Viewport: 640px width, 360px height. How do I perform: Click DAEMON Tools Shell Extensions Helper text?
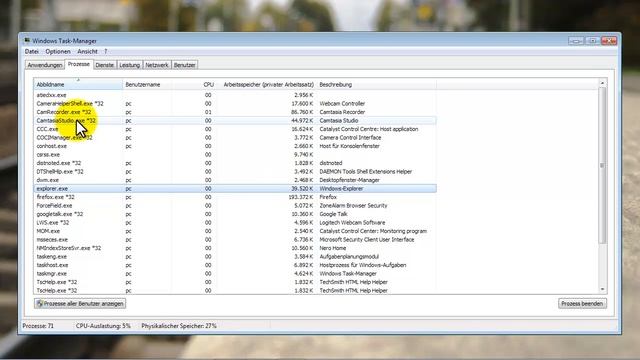(x=366, y=171)
